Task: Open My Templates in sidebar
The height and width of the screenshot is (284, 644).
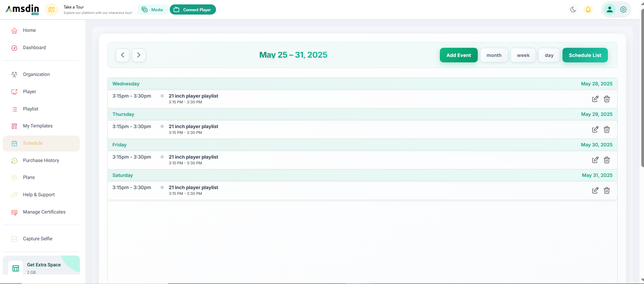Action: coord(38,126)
